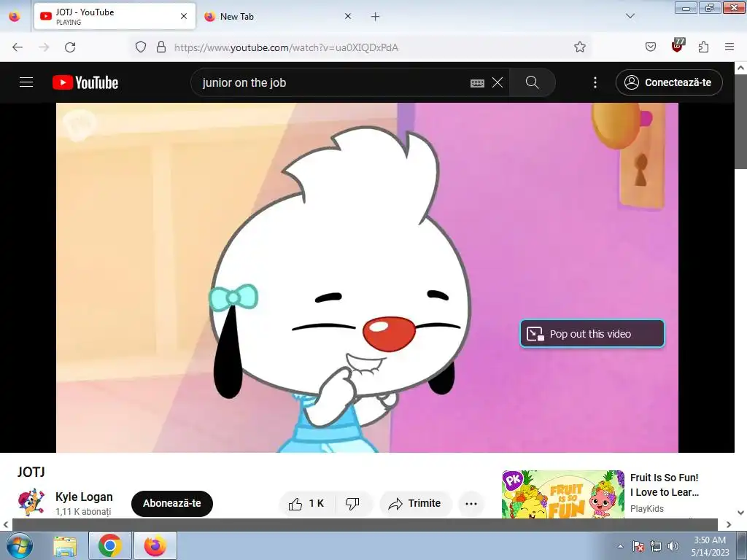
Task: Subscribe with the Abonează-te button
Action: pyautogui.click(x=172, y=503)
